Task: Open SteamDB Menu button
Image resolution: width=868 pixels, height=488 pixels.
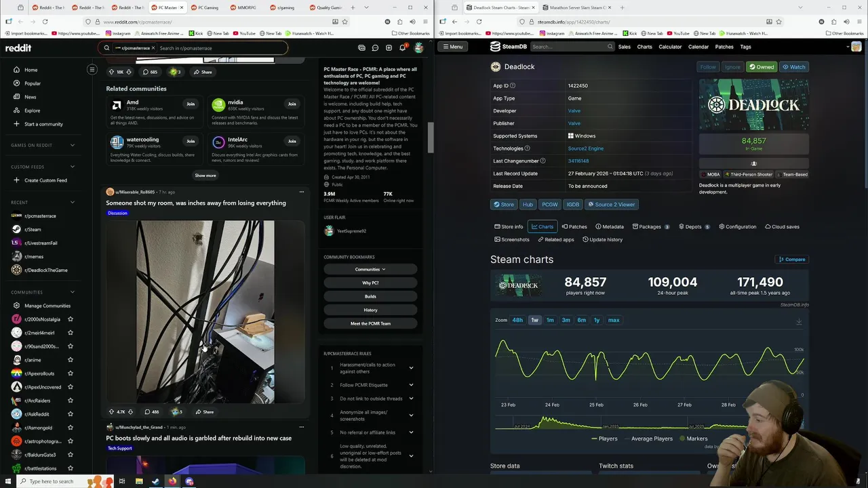Action: pyautogui.click(x=452, y=47)
